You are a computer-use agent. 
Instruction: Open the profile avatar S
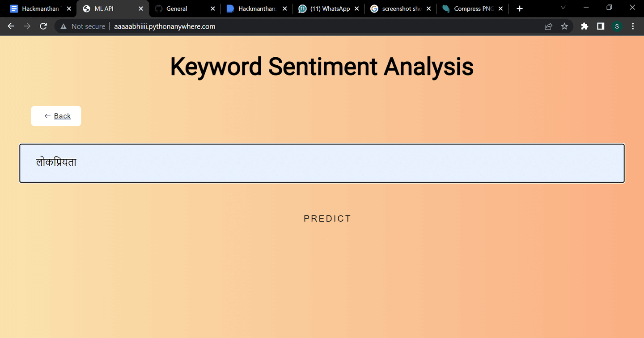tap(617, 26)
